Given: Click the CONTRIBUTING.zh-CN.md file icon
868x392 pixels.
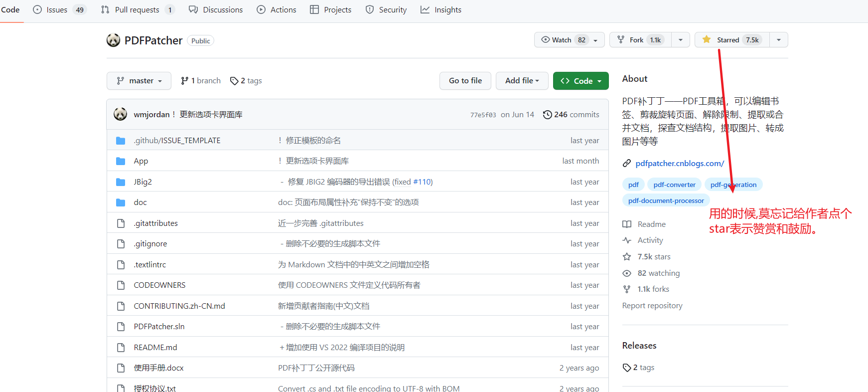Looking at the screenshot, I should (x=121, y=306).
